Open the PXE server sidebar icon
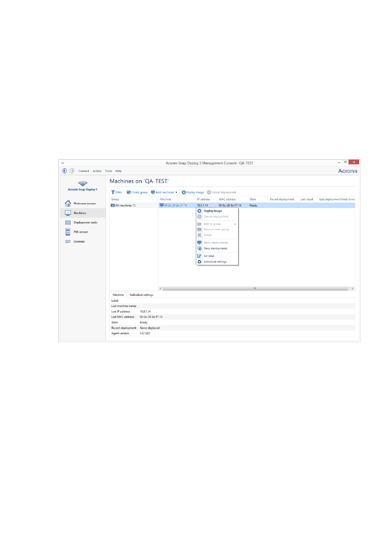 pyautogui.click(x=68, y=232)
